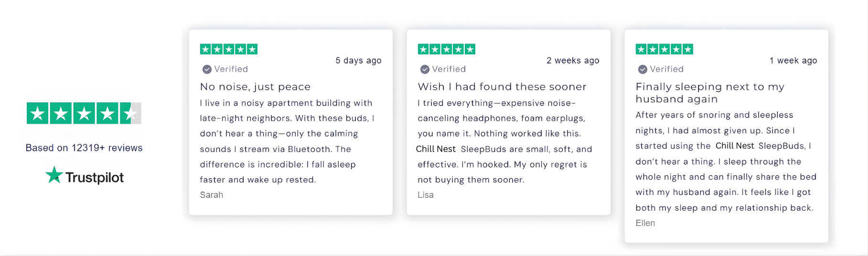Click 'Chill Nest' brand name in Ellen's review

tap(735, 146)
